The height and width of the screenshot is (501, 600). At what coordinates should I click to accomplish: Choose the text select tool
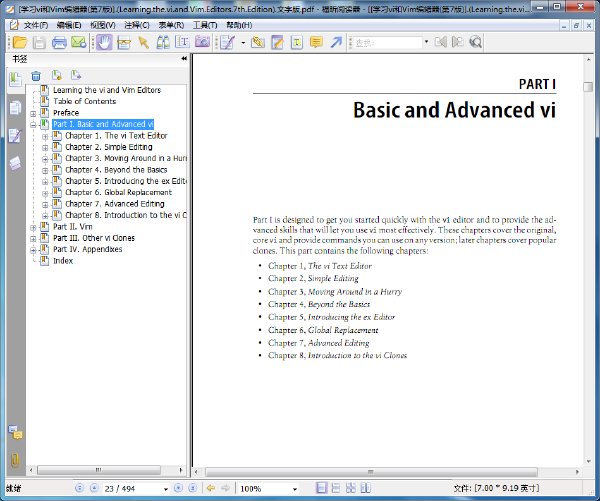click(x=183, y=42)
